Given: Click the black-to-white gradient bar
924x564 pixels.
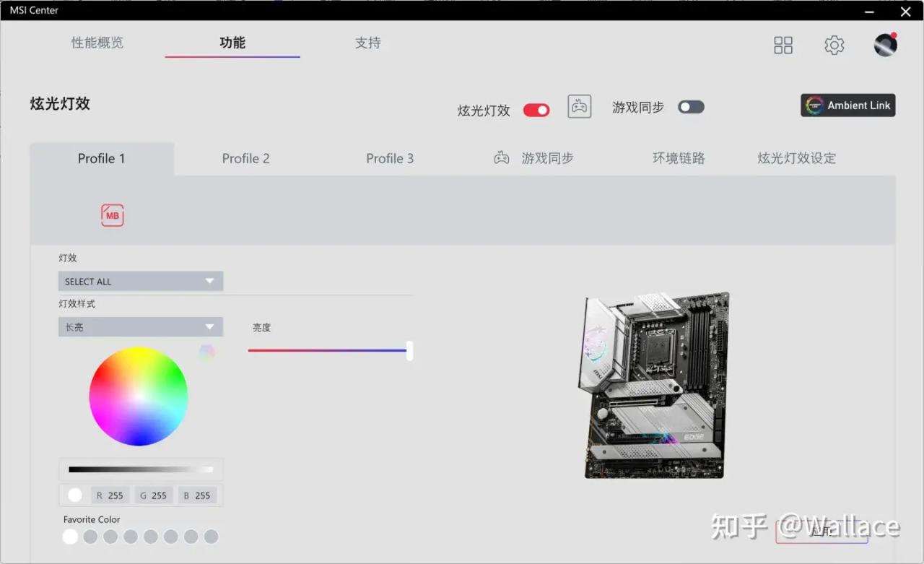Looking at the screenshot, I should tap(141, 469).
